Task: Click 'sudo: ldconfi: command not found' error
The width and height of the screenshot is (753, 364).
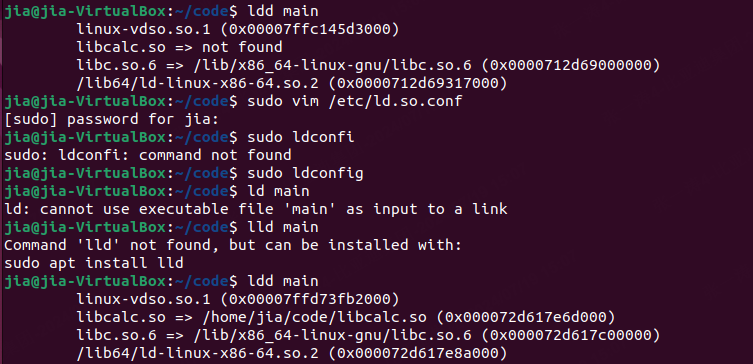Action: coord(147,156)
